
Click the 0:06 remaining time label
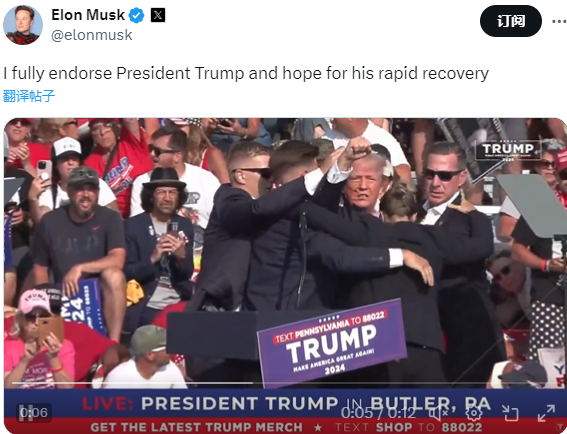pos(34,413)
